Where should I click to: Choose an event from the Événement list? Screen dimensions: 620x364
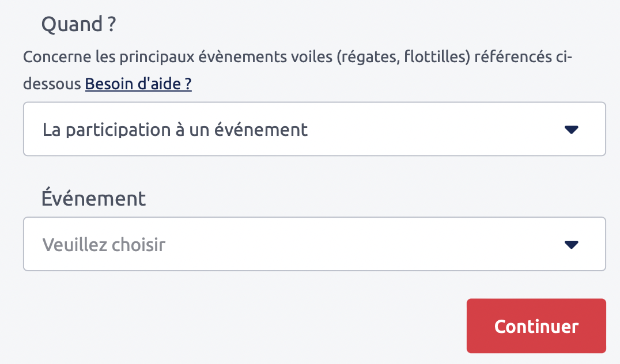(314, 244)
